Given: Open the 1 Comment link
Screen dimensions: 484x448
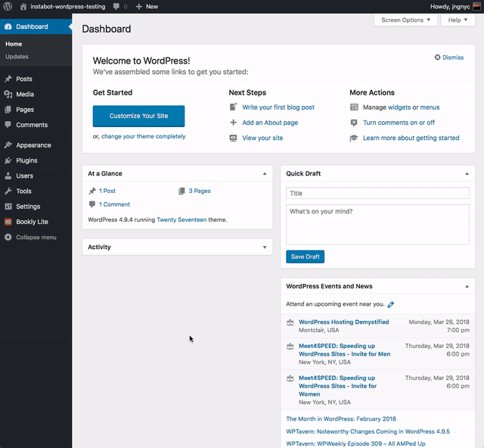Looking at the screenshot, I should point(114,204).
